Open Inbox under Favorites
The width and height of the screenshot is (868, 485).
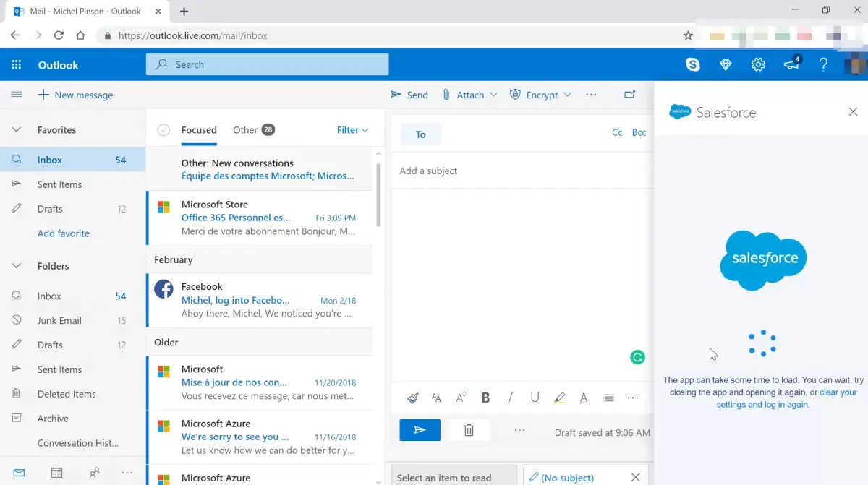click(72, 160)
